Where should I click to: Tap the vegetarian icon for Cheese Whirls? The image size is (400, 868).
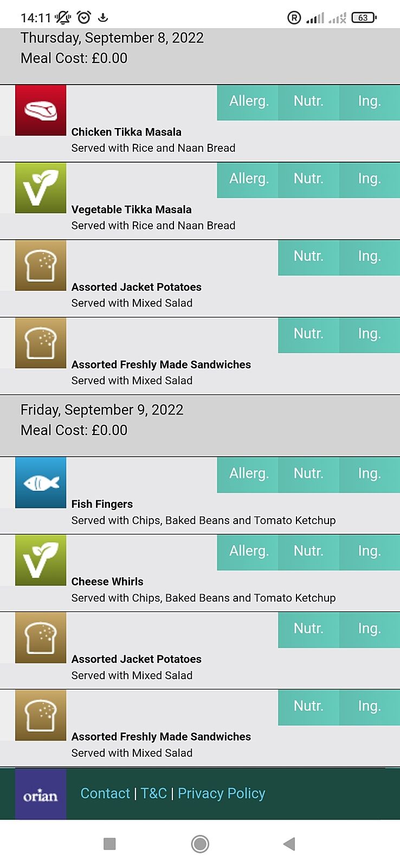pos(41,560)
